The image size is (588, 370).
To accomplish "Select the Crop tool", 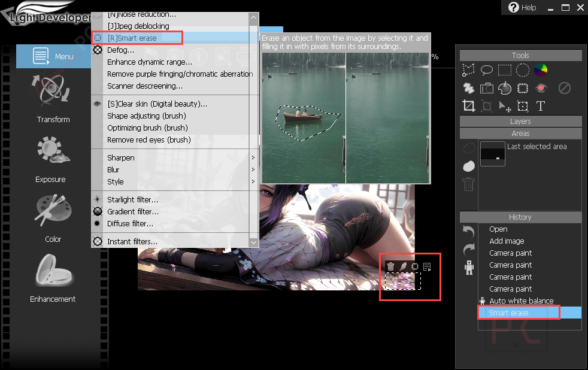I will (x=468, y=106).
